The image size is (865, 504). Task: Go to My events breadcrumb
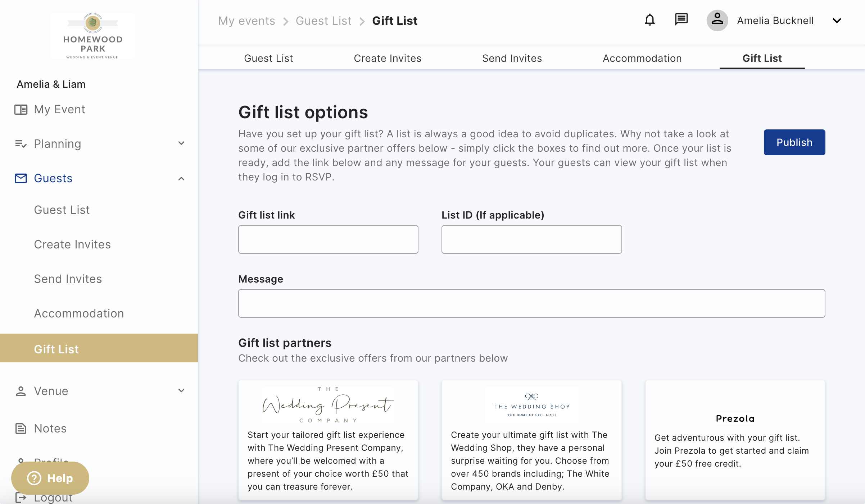(246, 21)
